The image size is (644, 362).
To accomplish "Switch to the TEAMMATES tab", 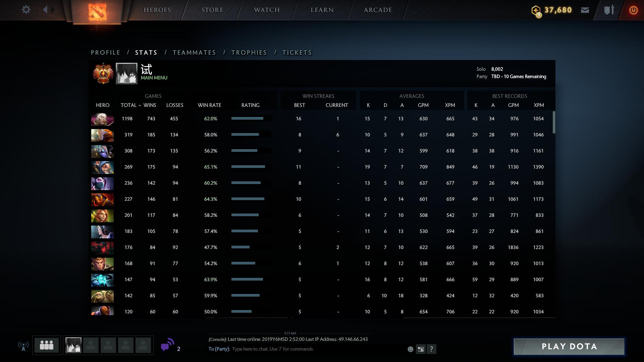I will click(x=194, y=53).
